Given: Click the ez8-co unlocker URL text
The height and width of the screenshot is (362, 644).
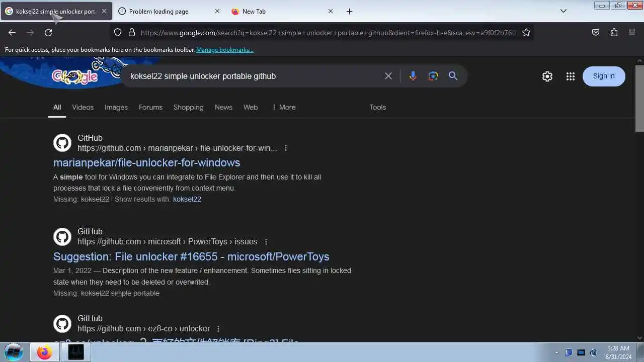Looking at the screenshot, I should pyautogui.click(x=143, y=329).
